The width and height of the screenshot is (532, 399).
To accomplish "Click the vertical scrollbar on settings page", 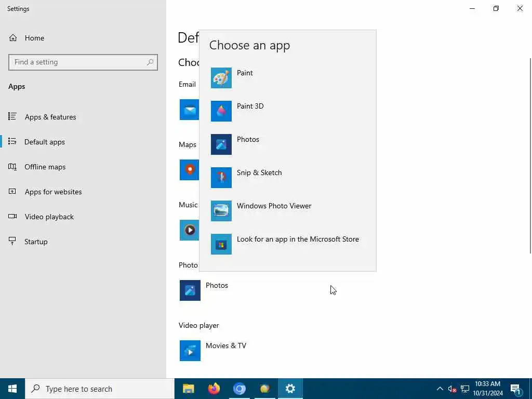I will (x=530, y=155).
